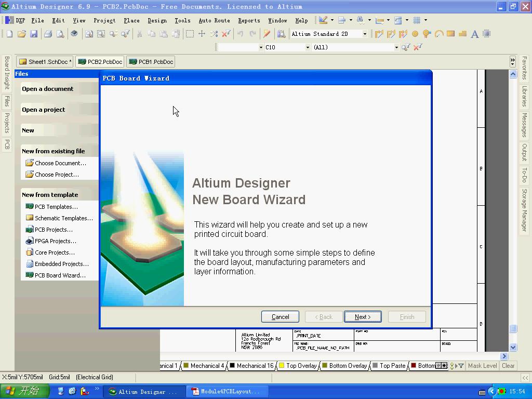This screenshot has height=399, width=532.
Task: Select the Place Pad tool
Action: click(x=415, y=34)
